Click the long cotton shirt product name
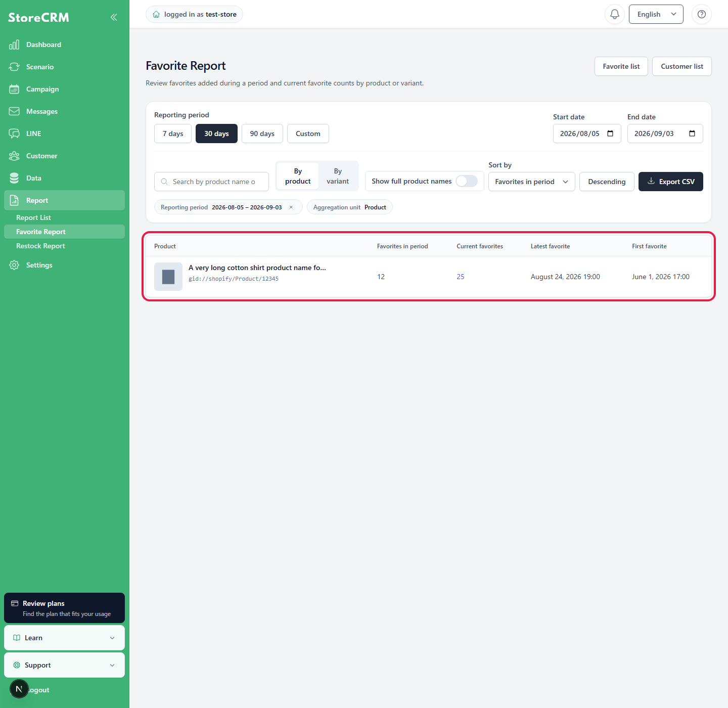The height and width of the screenshot is (708, 728). click(257, 268)
